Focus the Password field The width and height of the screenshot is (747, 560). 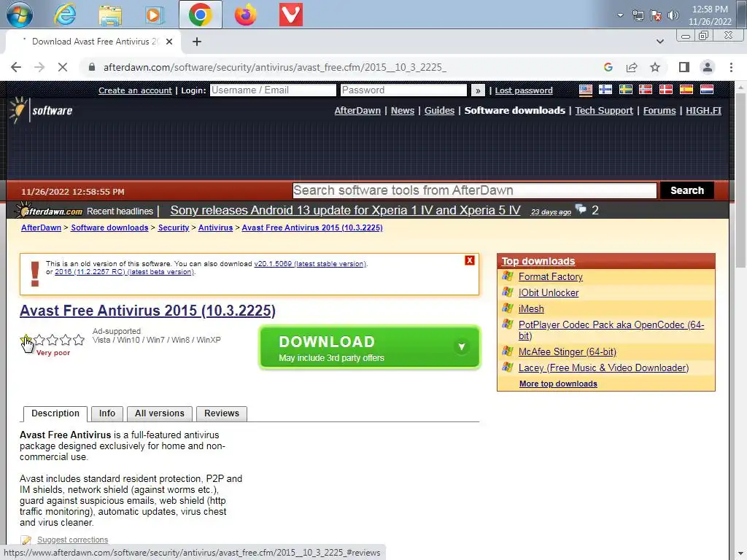point(403,90)
